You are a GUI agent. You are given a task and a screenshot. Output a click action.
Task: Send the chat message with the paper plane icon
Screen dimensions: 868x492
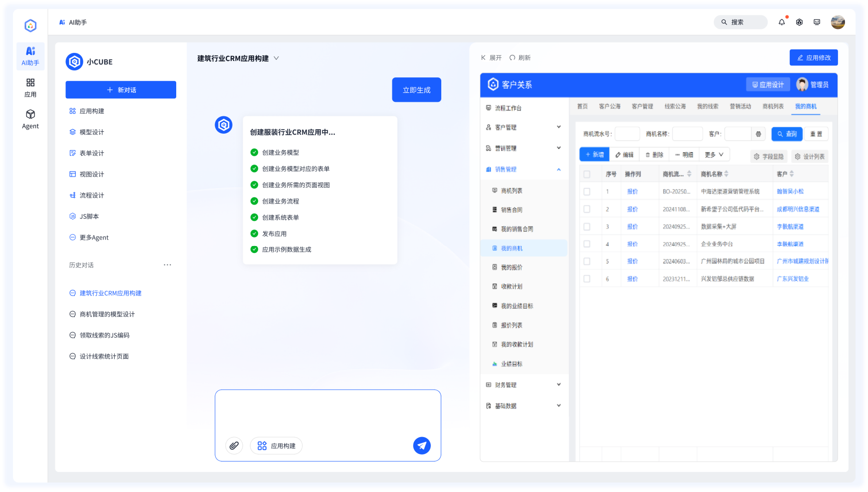tap(422, 446)
